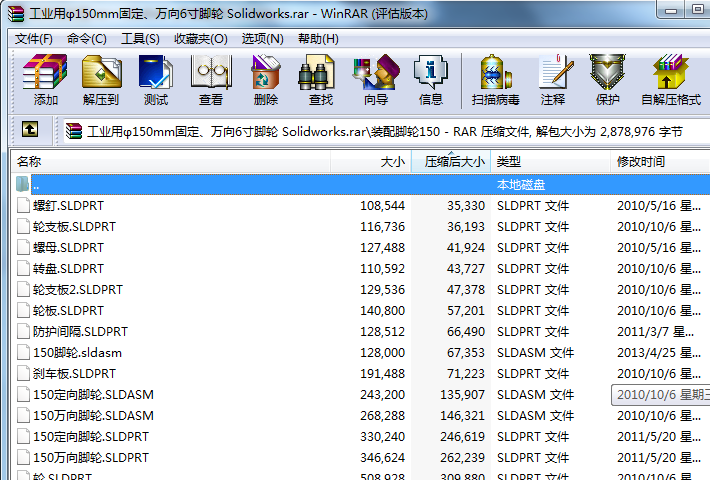
Task: Click the archive path address field
Action: coord(385,132)
